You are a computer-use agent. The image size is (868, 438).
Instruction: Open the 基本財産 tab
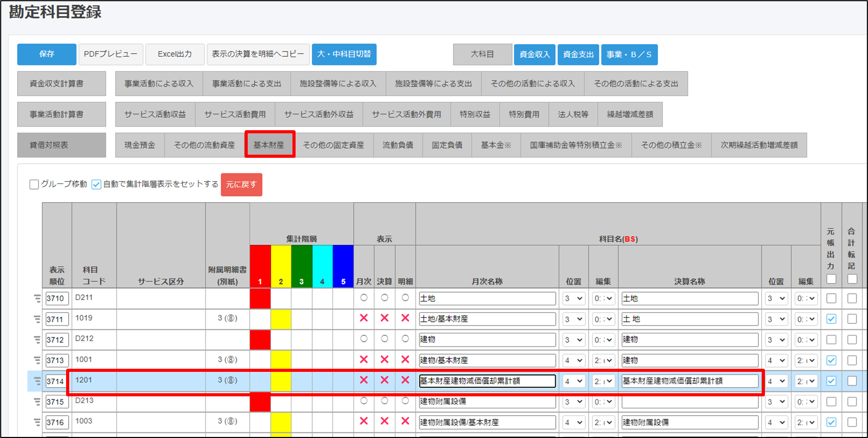click(x=269, y=145)
